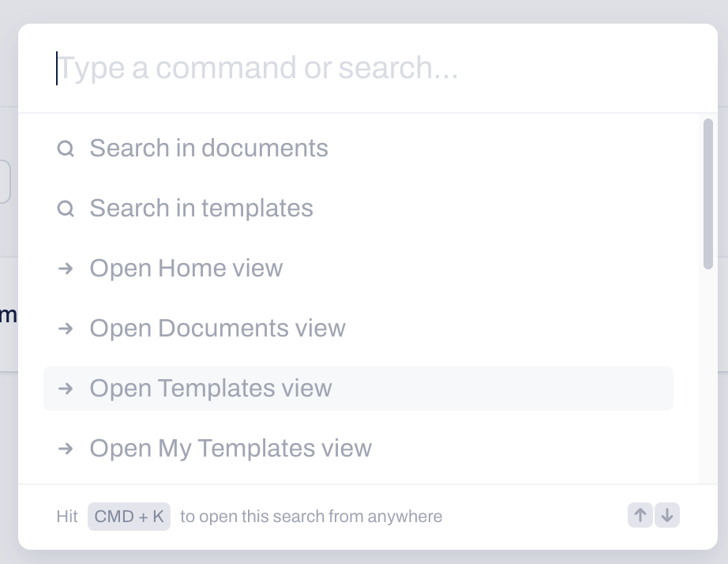The image size is (728, 564).
Task: Click the magnifier icon beside Search in documents
Action: (x=66, y=149)
